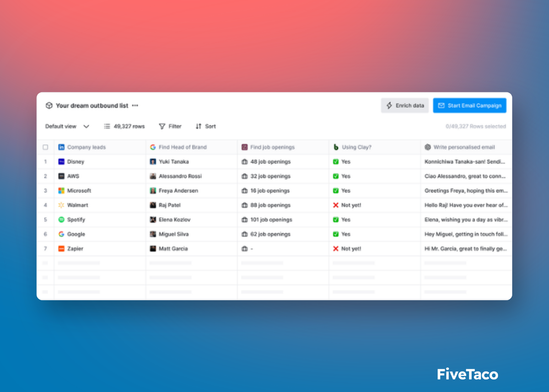This screenshot has height=392, width=549.
Task: Open the Sort options
Action: 205,126
